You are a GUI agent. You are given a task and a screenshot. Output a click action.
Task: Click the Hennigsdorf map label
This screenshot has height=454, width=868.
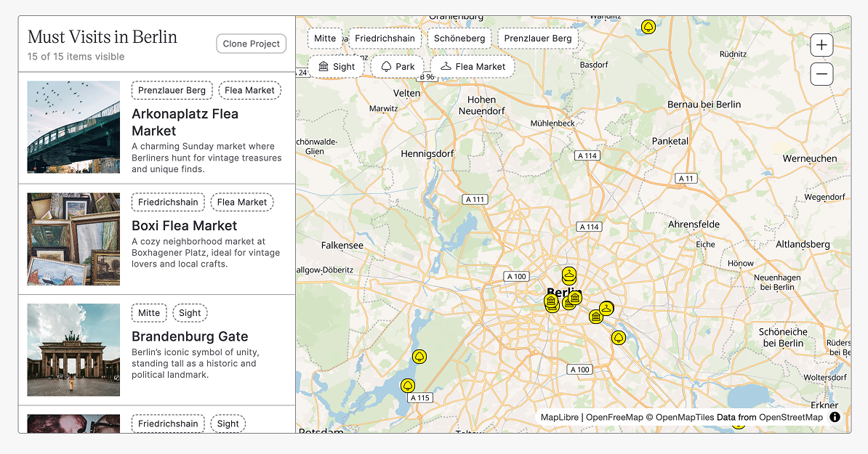(427, 154)
